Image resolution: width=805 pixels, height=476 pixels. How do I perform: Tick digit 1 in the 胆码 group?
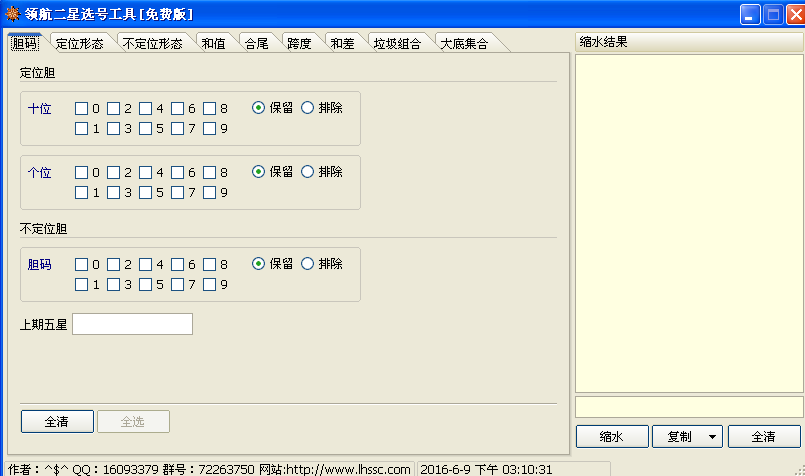(x=81, y=284)
